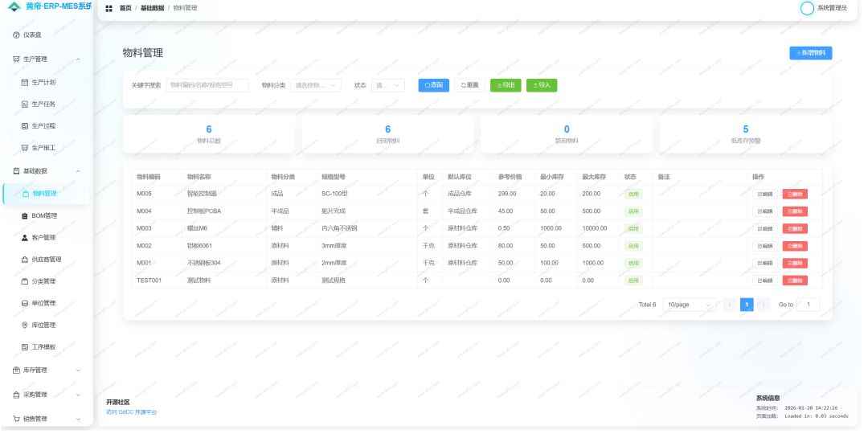
Task: Edit the M002 铝板6061 row
Action: click(x=764, y=246)
